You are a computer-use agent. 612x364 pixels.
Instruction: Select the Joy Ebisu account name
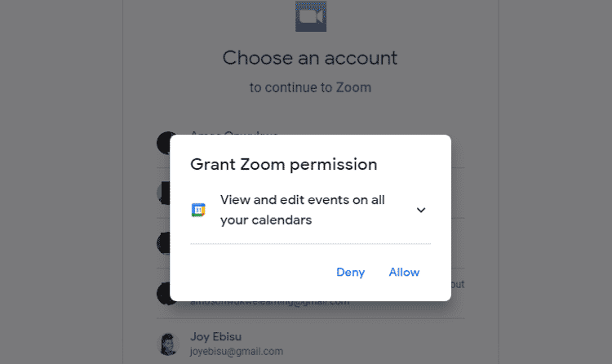[215, 336]
